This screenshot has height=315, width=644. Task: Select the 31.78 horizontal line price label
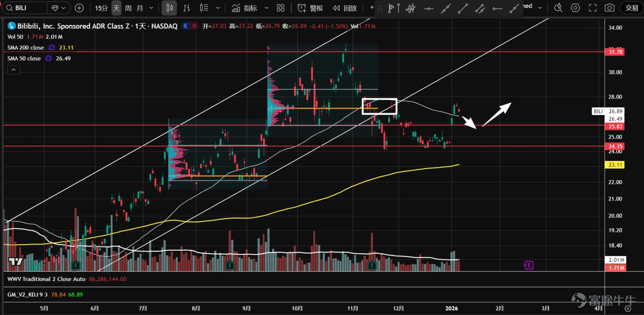coord(615,52)
